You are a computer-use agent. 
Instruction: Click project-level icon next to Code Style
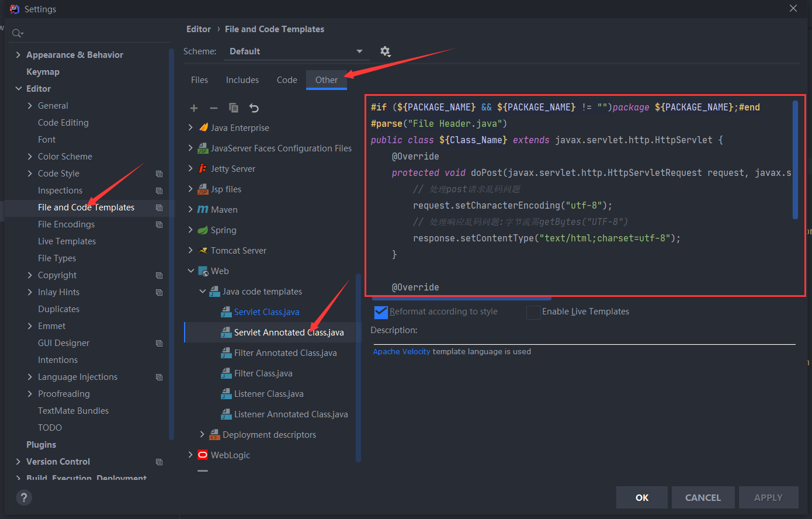click(x=159, y=174)
